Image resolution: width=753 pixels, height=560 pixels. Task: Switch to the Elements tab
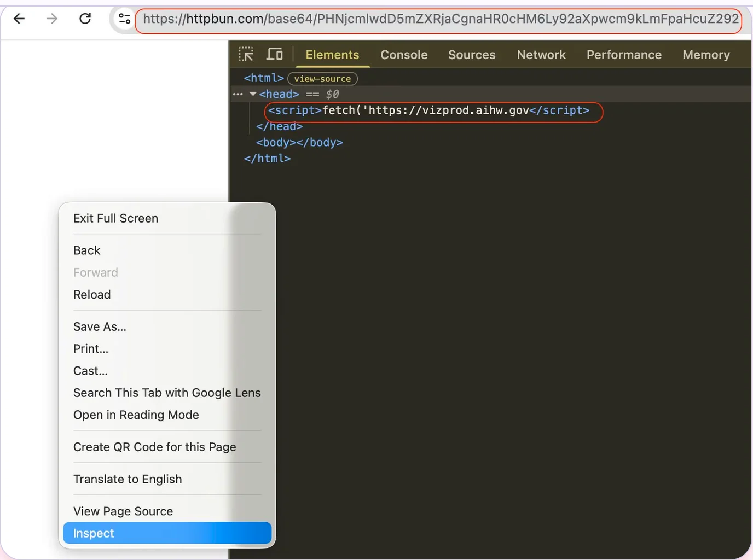click(x=332, y=55)
